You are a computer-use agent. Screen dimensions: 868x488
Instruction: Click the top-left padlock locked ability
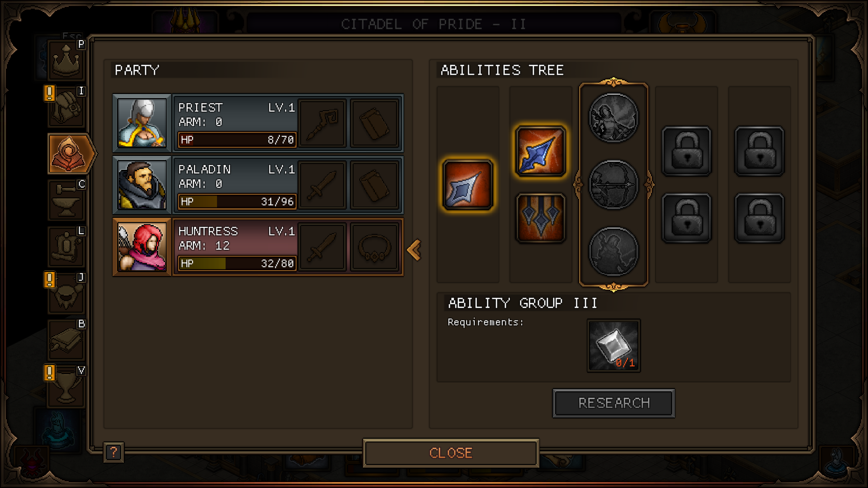pos(687,151)
